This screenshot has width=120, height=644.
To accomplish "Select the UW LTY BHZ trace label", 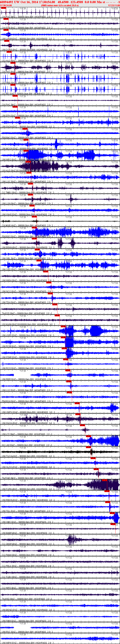I will pos(27,435).
